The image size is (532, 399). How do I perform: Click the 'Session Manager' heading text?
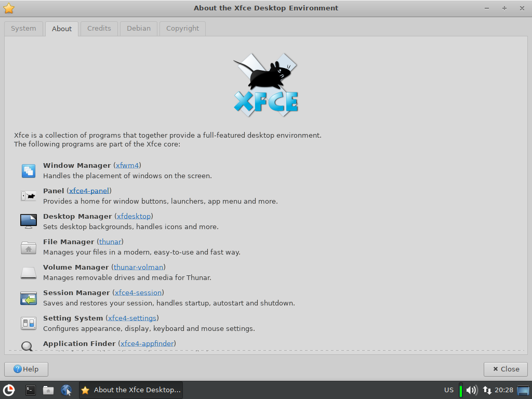[76, 293]
